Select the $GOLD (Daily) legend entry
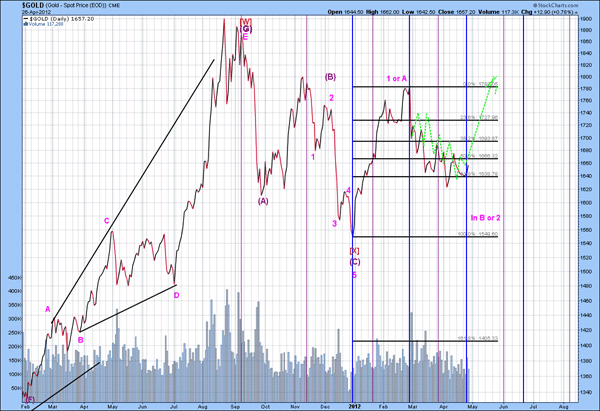The width and height of the screenshot is (600, 411). point(59,18)
